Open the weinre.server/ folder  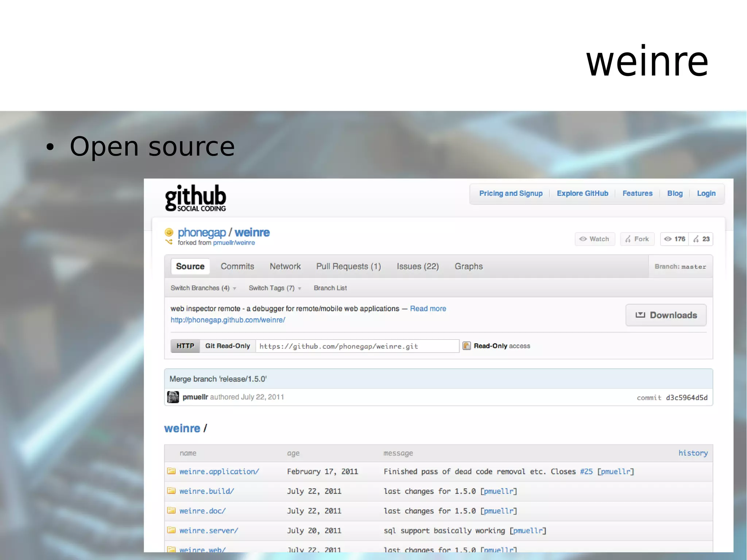[x=209, y=530]
